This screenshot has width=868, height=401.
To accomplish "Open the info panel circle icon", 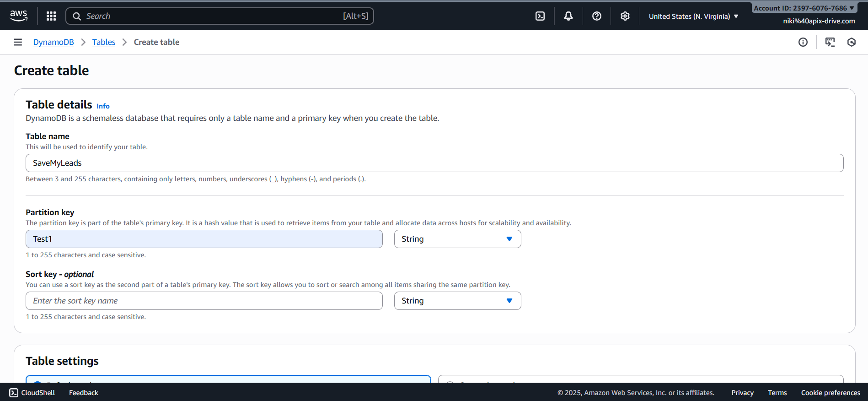I will pos(803,42).
